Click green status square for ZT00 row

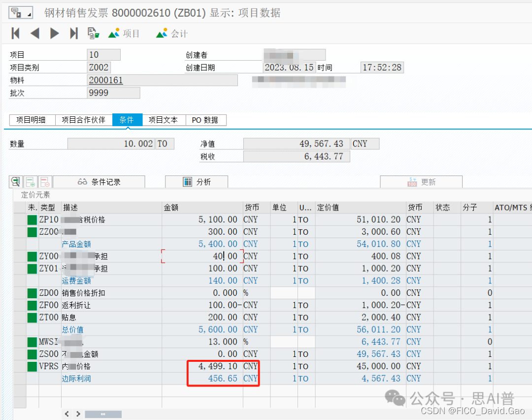tap(32, 317)
